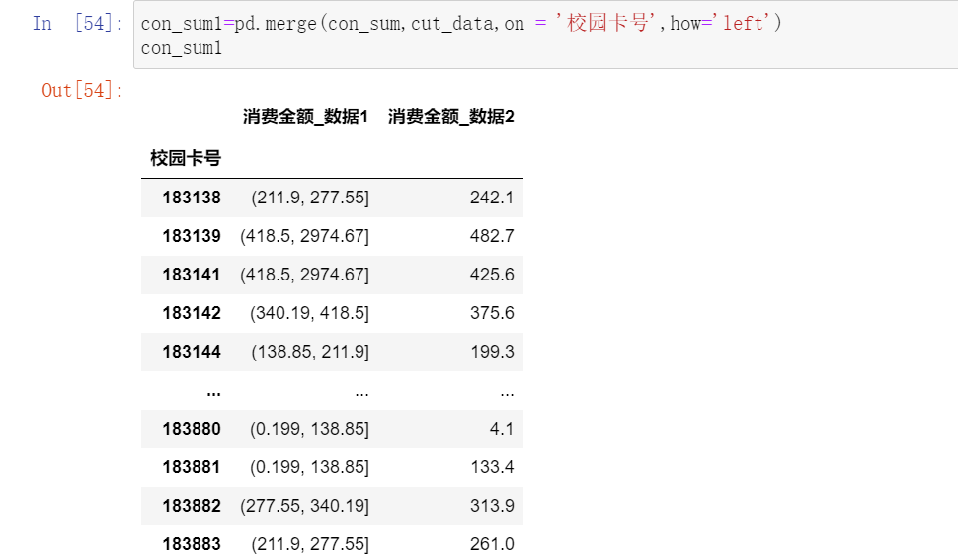Click value 199.3
The image size is (958, 560).
pyautogui.click(x=492, y=352)
